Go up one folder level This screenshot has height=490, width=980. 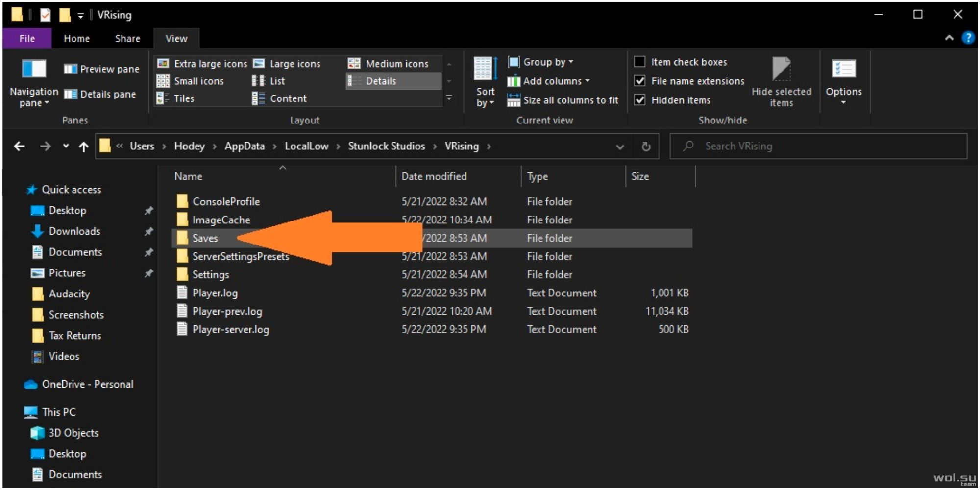(x=84, y=146)
